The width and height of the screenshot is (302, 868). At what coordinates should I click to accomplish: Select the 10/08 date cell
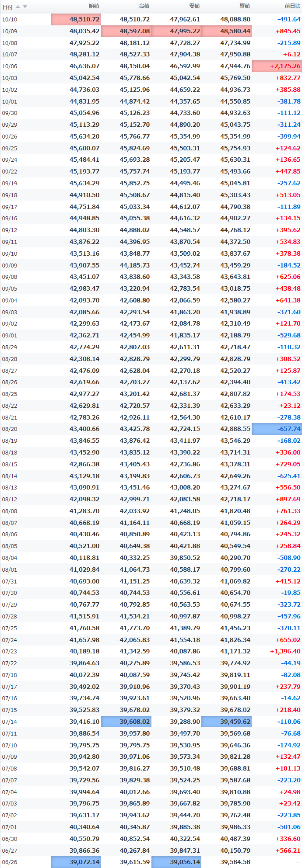9,43
